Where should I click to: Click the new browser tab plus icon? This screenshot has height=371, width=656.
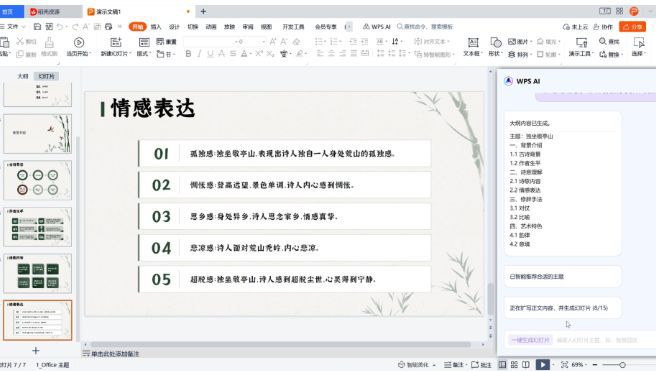tap(203, 11)
